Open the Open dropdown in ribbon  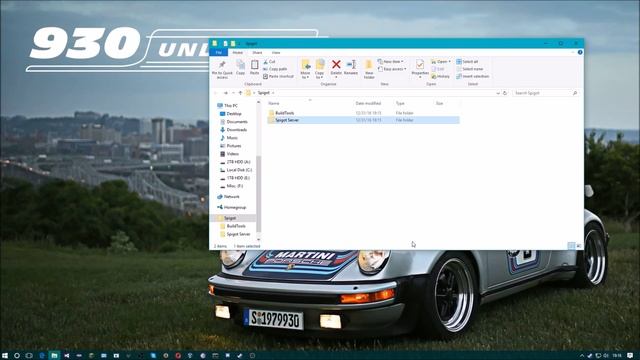pos(441,62)
